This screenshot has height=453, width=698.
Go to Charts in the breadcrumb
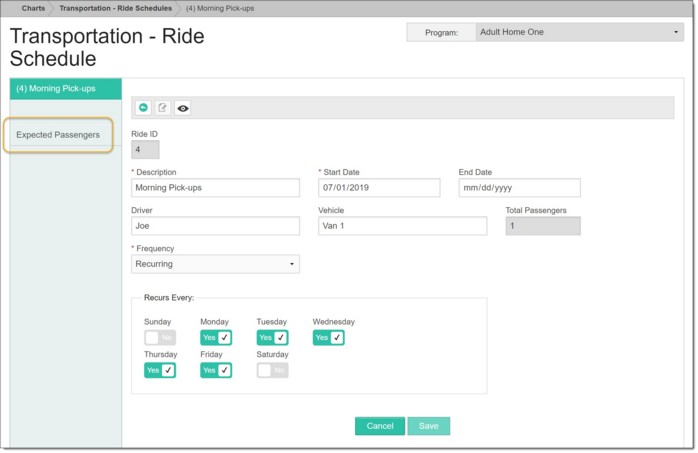pos(33,8)
